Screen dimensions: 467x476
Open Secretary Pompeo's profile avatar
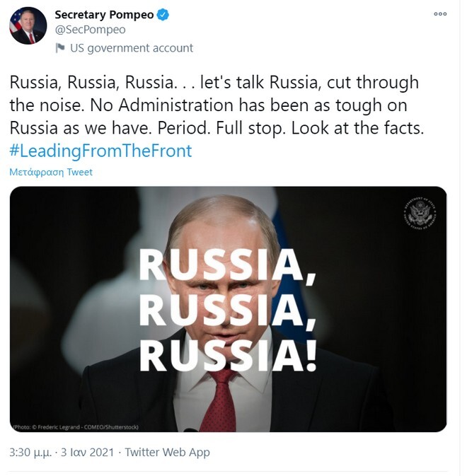[x=28, y=26]
